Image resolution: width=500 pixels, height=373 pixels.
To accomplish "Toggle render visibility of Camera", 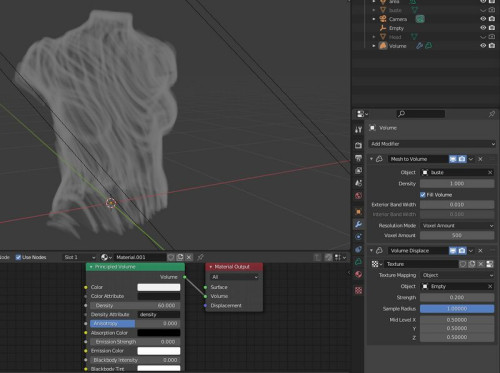I will [492, 19].
